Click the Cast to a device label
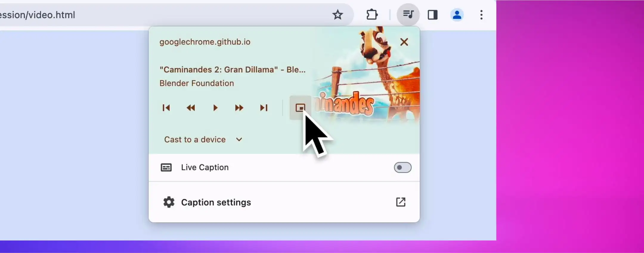This screenshot has width=644, height=253. tap(195, 139)
